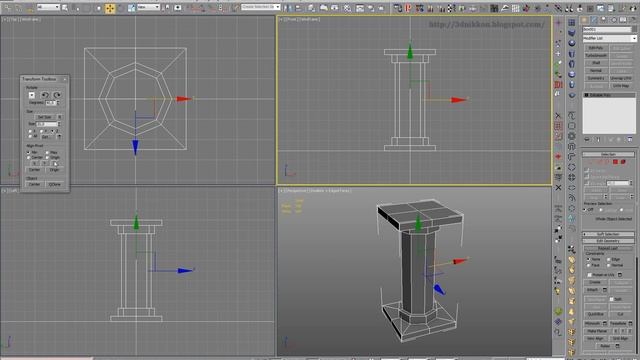This screenshot has width=640, height=360.
Task: Open Create Selection Set dropdown
Action: tap(260, 7)
